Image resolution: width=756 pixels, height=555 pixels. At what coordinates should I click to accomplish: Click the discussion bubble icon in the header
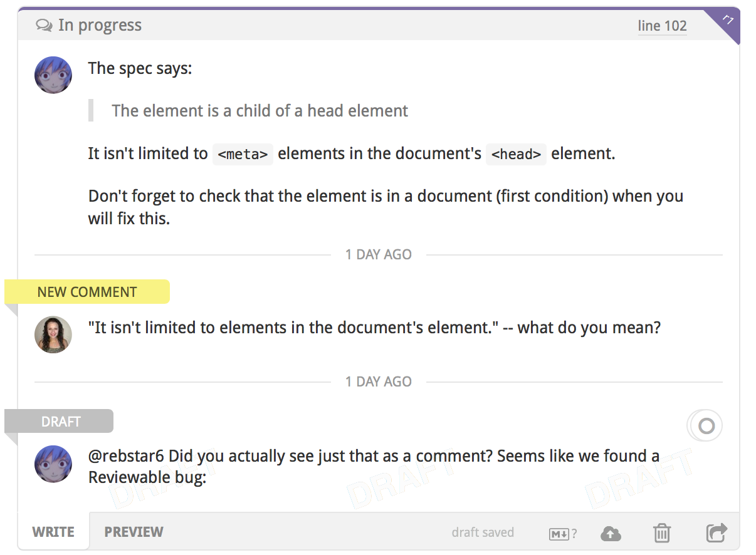44,24
